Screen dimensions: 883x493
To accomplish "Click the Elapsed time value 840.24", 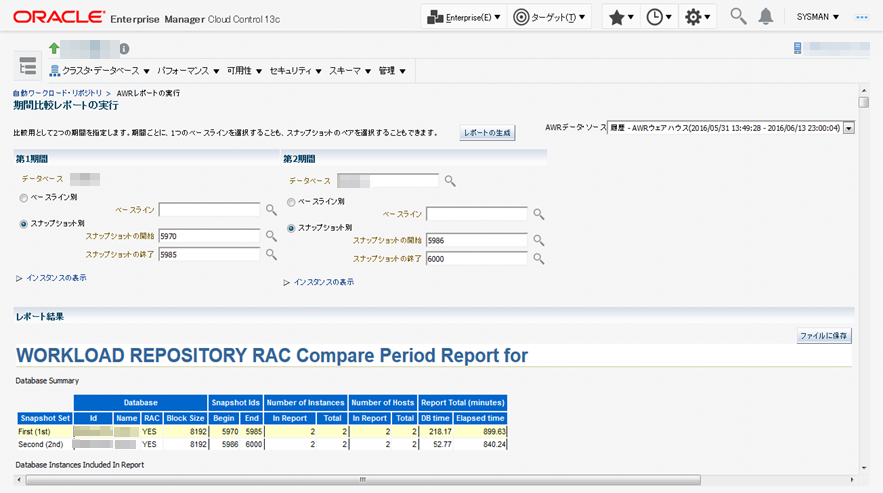I will click(494, 445).
